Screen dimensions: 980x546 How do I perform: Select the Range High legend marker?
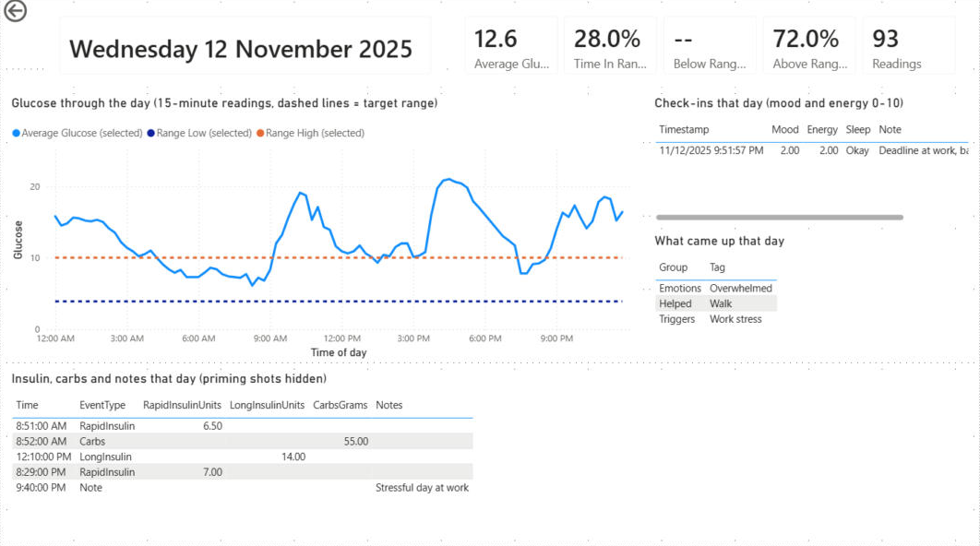[x=260, y=133]
